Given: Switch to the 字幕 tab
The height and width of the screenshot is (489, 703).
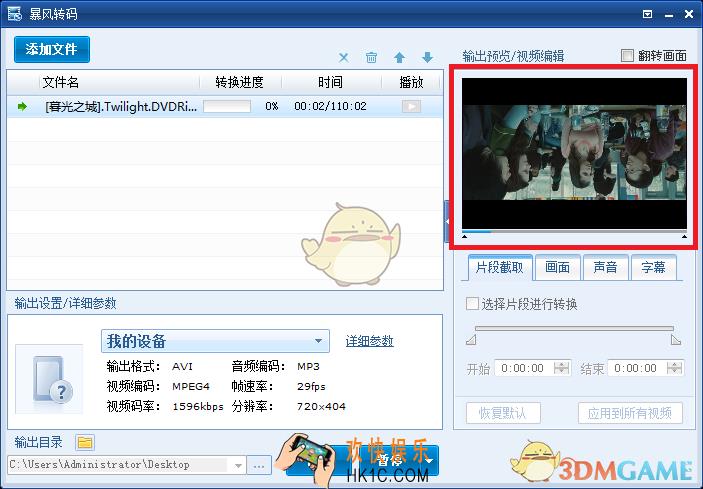Looking at the screenshot, I should tap(653, 268).
